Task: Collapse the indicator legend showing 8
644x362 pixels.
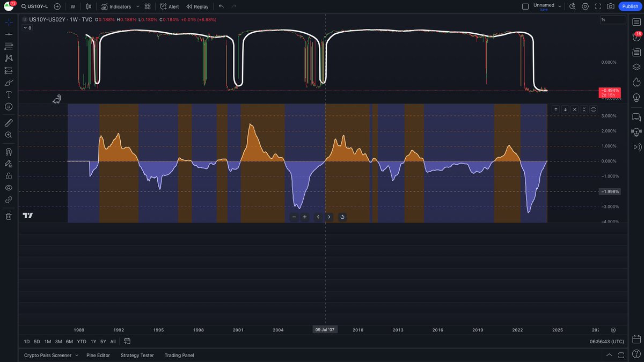Action: pyautogui.click(x=27, y=28)
